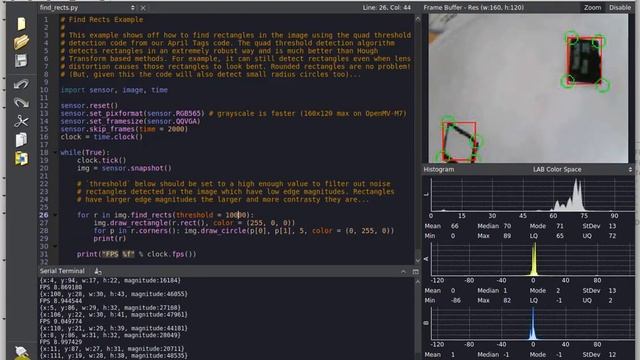
Task: Click the clear icon next to Serial Terminal
Action: coord(98,271)
